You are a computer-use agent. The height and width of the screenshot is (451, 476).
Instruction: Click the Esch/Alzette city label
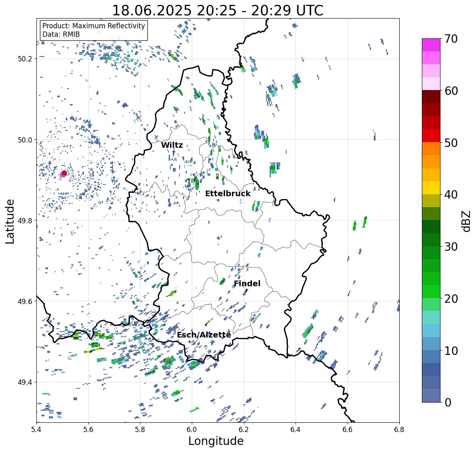tap(204, 335)
